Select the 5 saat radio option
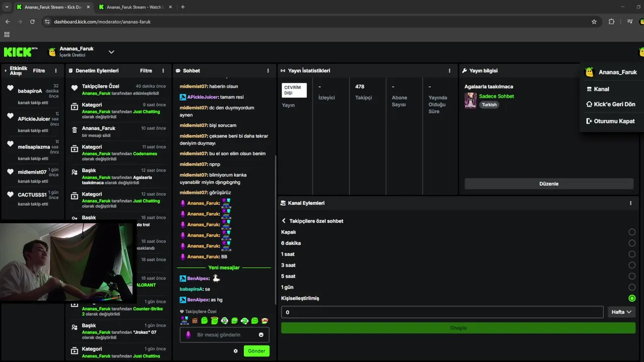The image size is (644, 362). coord(632,277)
